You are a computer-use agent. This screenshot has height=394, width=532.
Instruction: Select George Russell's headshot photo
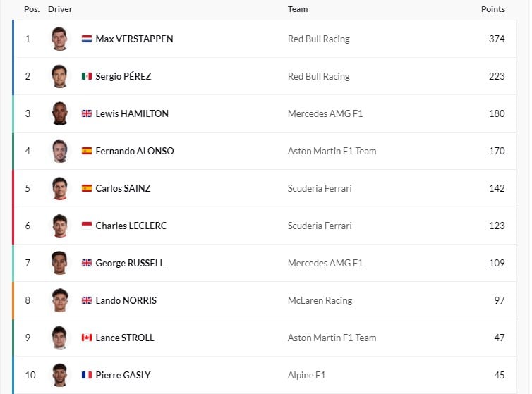point(60,263)
